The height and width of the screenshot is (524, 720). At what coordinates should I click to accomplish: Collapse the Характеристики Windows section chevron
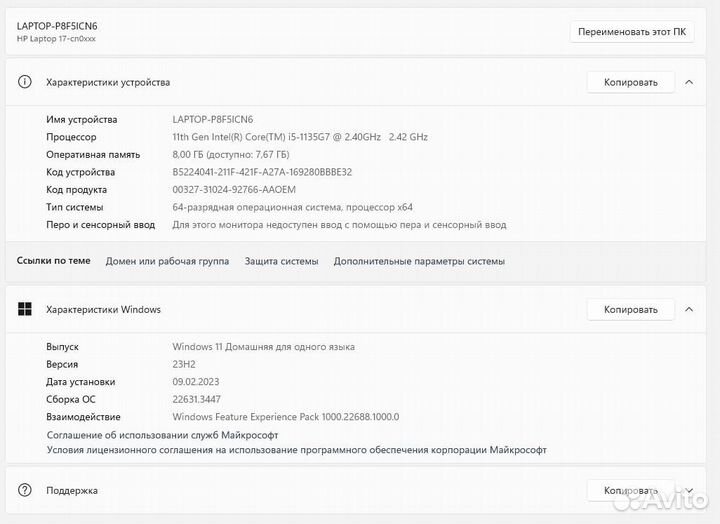(689, 309)
